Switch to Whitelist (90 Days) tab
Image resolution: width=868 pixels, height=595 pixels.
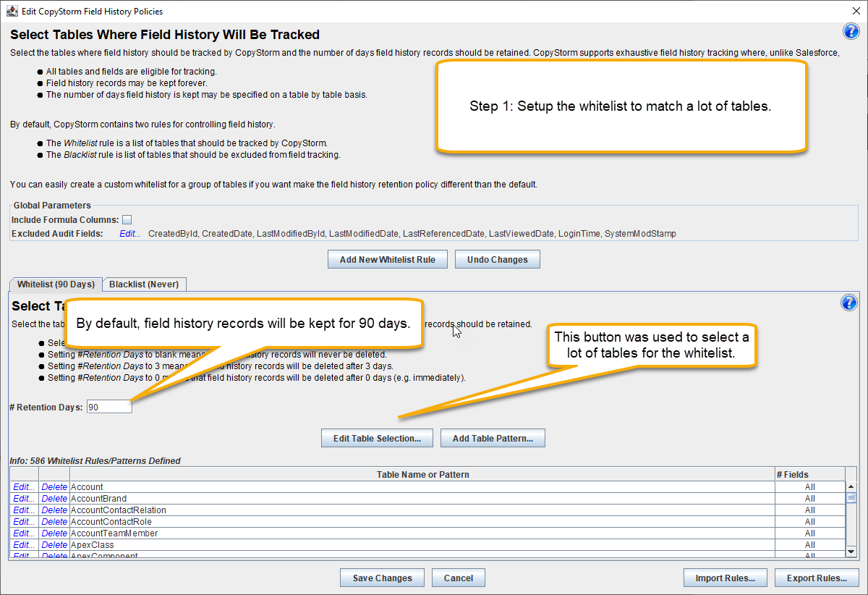click(x=56, y=284)
